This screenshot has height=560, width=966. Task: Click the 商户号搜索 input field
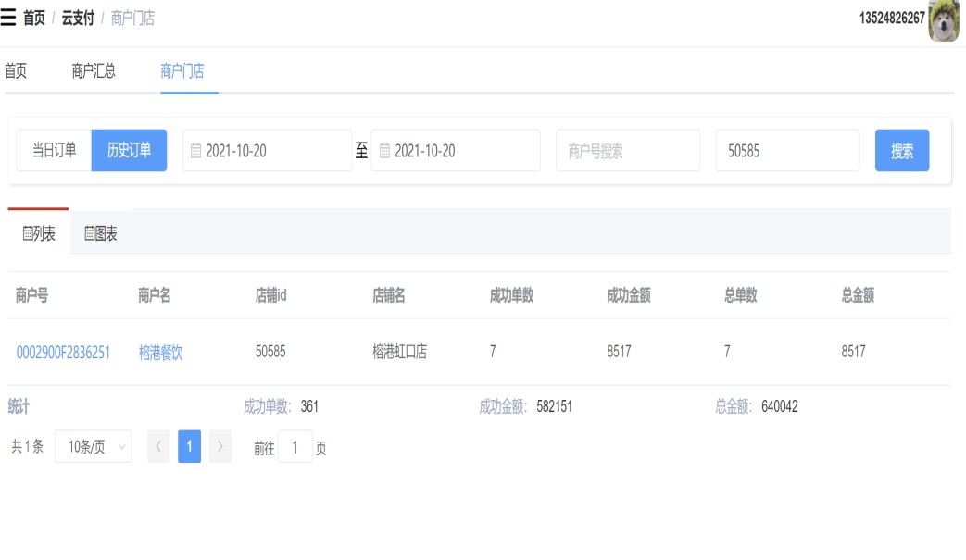pos(627,151)
